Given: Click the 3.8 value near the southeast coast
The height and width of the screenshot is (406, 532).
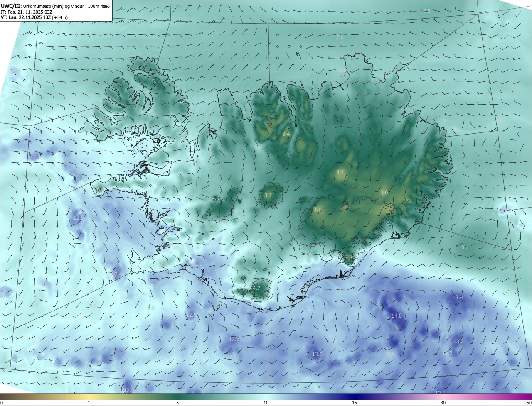Looking at the screenshot, I should click(x=348, y=257).
